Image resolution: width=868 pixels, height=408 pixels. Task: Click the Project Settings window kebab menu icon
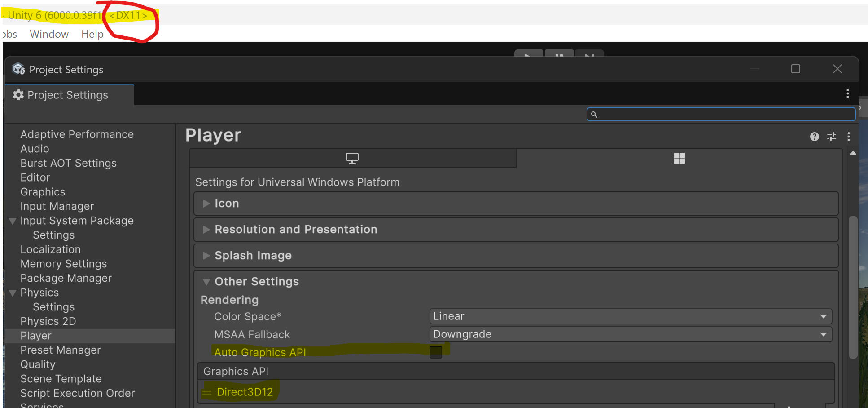pyautogui.click(x=847, y=93)
